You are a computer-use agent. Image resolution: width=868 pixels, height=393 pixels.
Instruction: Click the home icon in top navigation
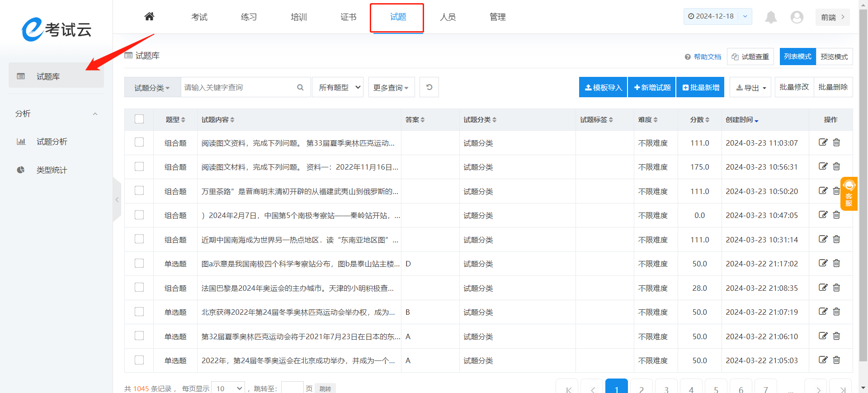(x=149, y=17)
